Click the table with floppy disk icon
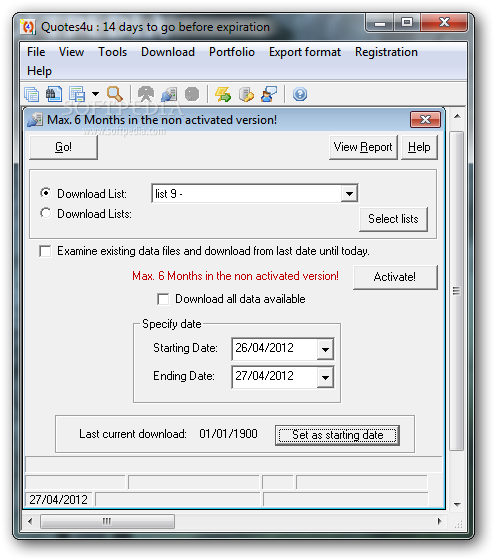 coord(77,94)
